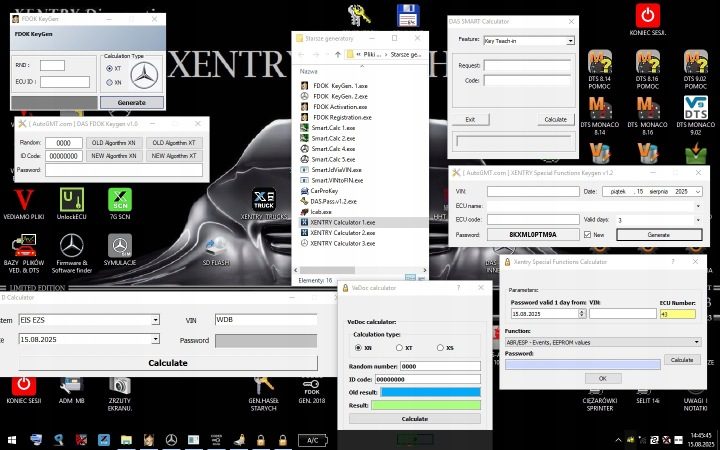Launch the UnlockECU desktop shortcut
The height and width of the screenshot is (450, 720).
tap(72, 204)
